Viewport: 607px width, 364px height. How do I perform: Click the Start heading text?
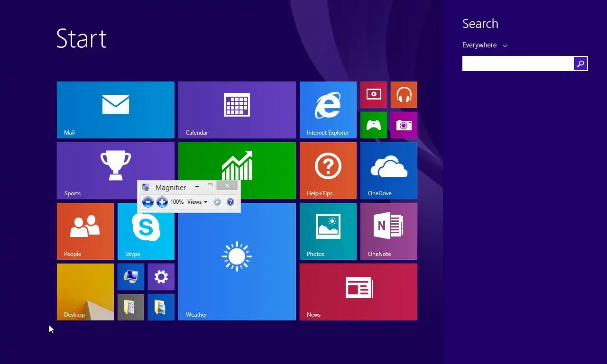click(82, 38)
